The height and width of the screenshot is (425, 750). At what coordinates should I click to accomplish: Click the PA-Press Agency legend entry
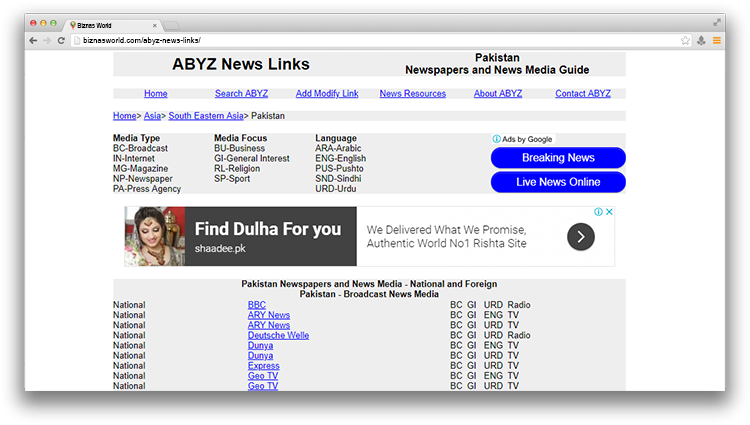[147, 189]
